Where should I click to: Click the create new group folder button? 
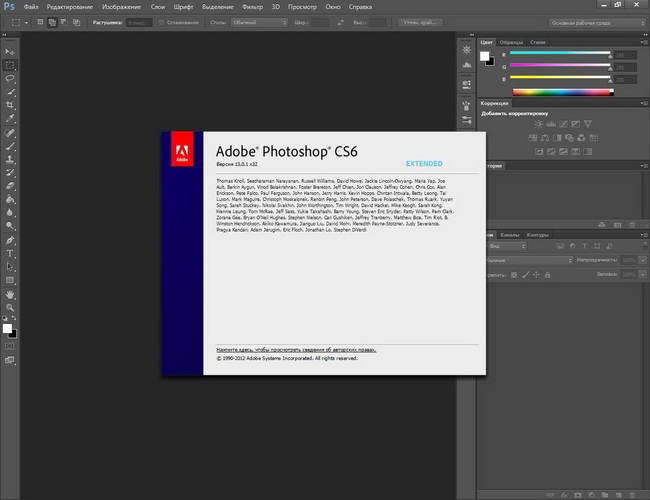pyautogui.click(x=605, y=495)
